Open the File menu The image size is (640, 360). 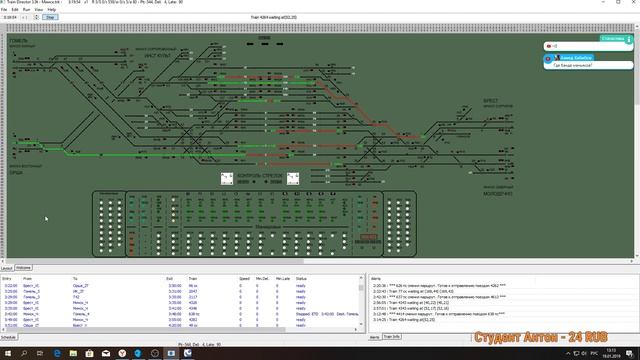tap(4, 9)
